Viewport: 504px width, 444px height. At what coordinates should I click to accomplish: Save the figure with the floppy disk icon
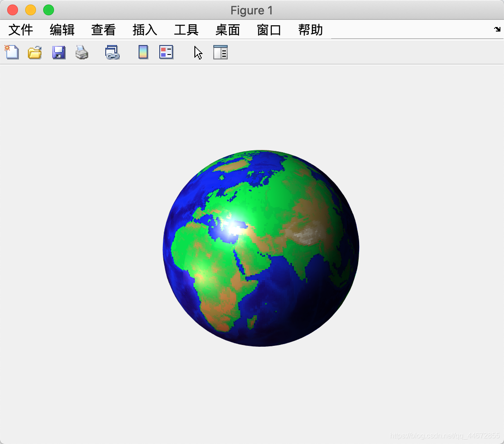(x=58, y=52)
